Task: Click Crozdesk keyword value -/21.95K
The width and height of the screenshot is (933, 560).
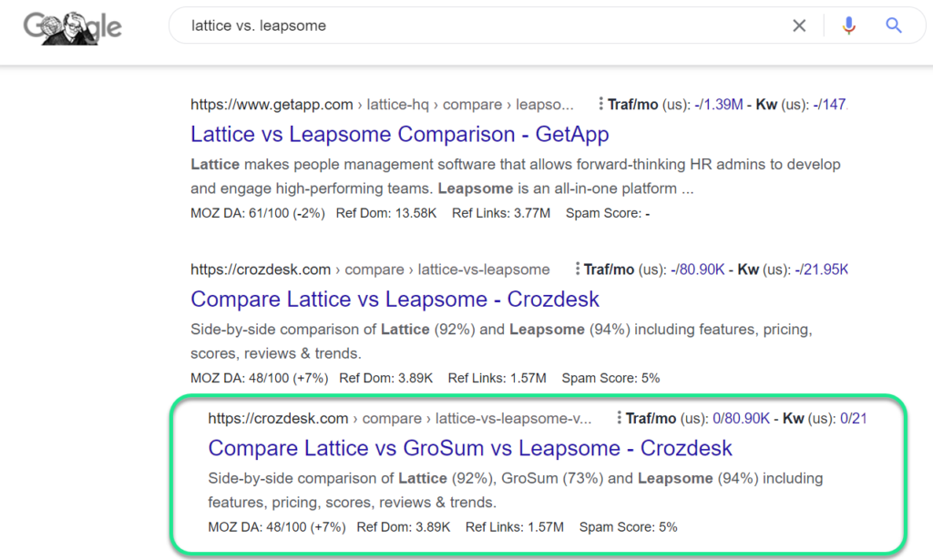Action: (x=821, y=270)
